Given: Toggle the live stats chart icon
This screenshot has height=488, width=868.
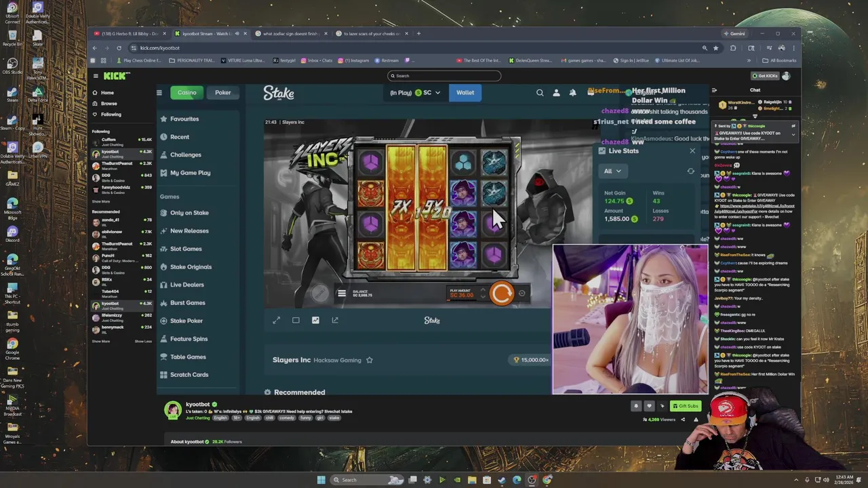Looking at the screenshot, I should click(x=315, y=321).
